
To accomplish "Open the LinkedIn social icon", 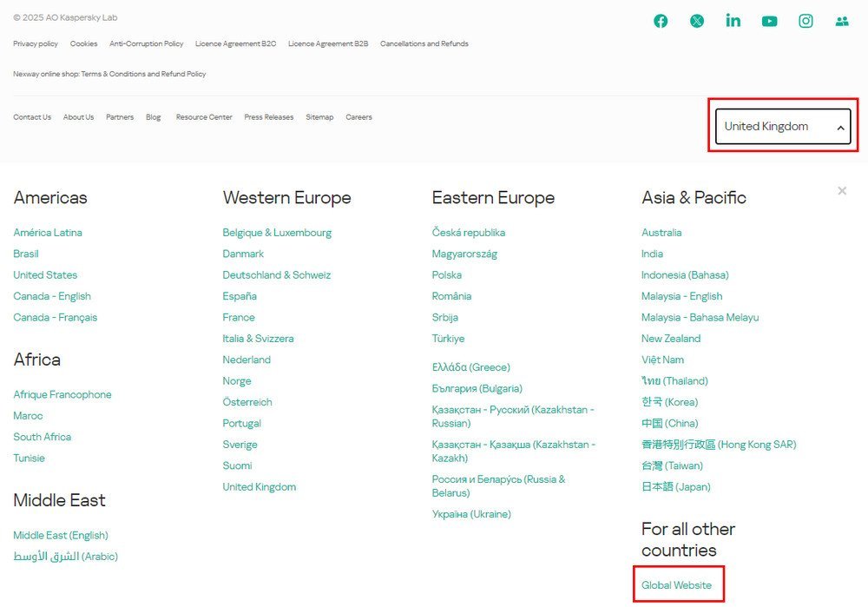I will (733, 21).
